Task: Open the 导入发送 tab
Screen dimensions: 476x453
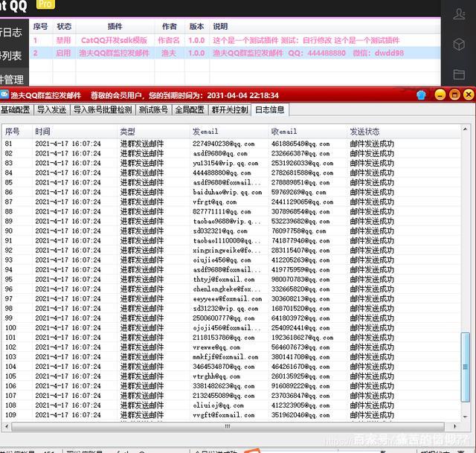Action: point(51,109)
